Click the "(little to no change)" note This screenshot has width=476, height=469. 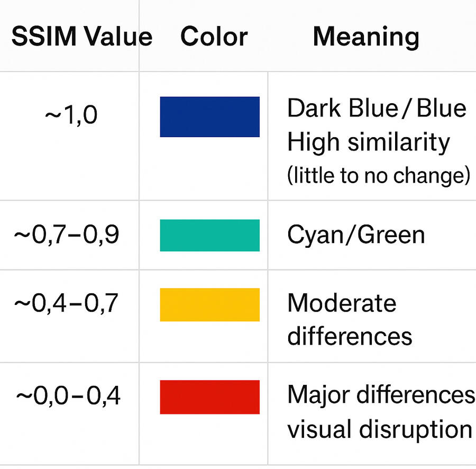tap(378, 175)
